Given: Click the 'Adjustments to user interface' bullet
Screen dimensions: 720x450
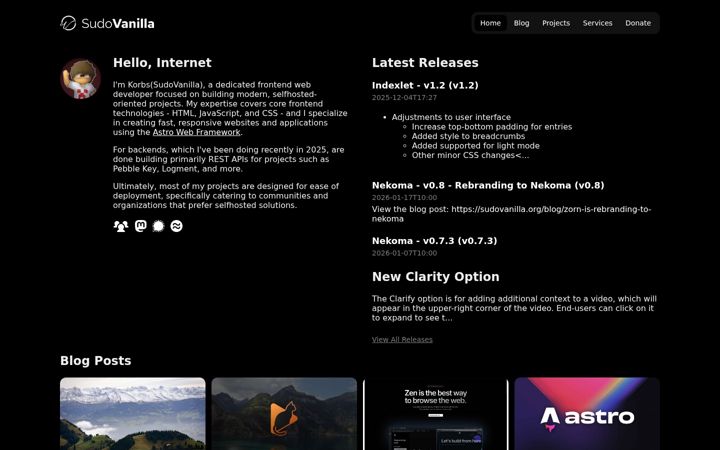Looking at the screenshot, I should (x=451, y=117).
